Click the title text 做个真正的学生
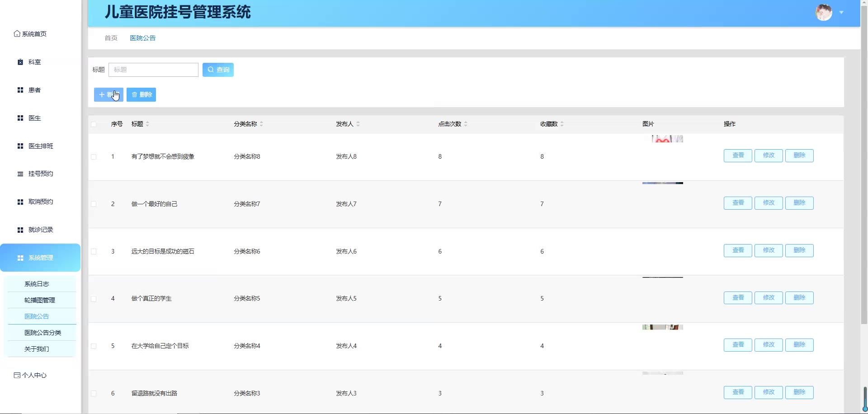The width and height of the screenshot is (868, 414). pos(151,299)
